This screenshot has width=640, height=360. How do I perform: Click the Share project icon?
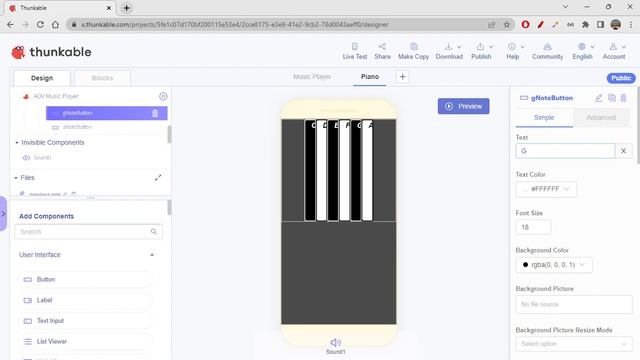[382, 51]
